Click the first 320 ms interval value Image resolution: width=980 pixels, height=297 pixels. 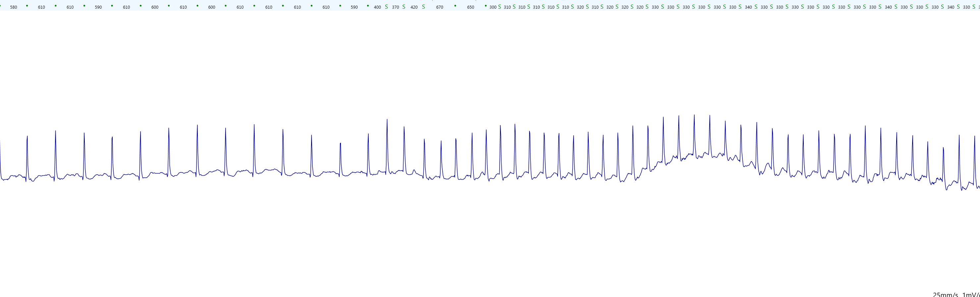(x=580, y=7)
